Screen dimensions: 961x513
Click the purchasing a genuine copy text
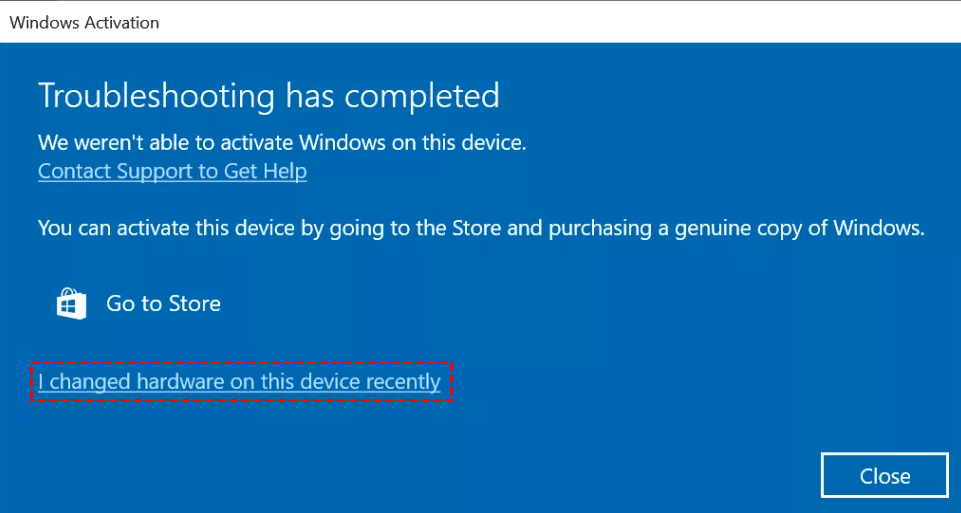pyautogui.click(x=720, y=227)
